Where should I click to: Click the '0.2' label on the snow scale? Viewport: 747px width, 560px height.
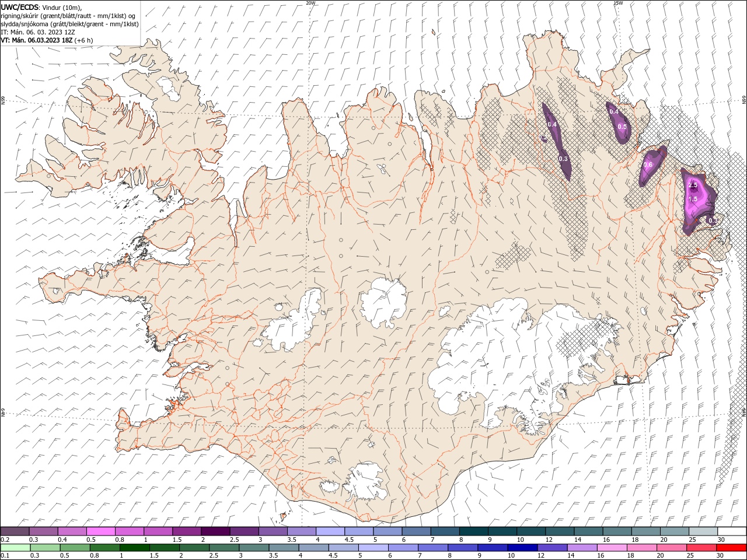[5, 540]
